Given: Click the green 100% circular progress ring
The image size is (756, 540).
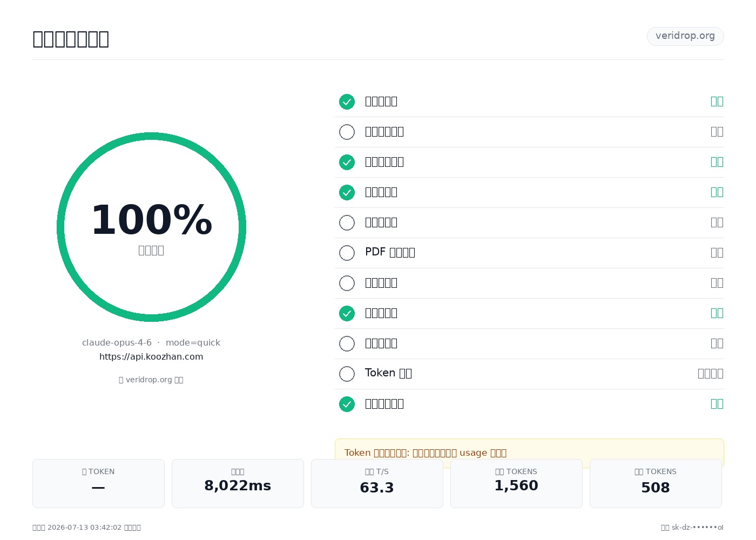Looking at the screenshot, I should click(x=151, y=227).
